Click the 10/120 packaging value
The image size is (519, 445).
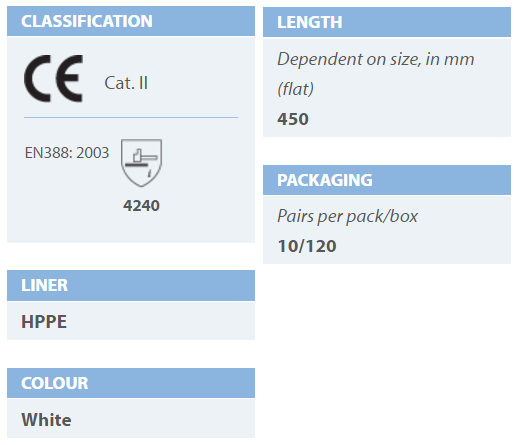click(x=307, y=246)
